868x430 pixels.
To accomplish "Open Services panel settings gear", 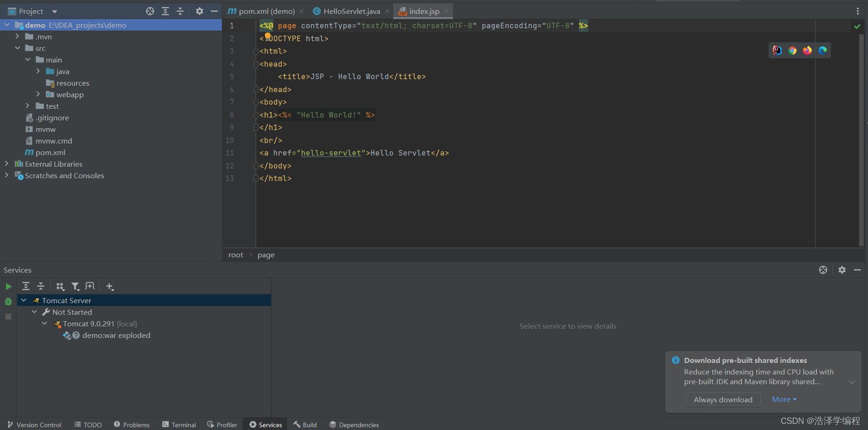I will (842, 270).
